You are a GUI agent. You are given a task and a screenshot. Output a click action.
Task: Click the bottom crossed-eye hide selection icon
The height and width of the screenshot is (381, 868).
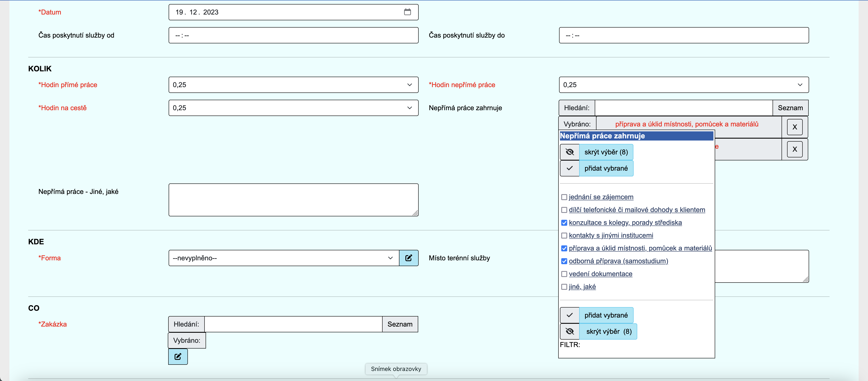(x=570, y=331)
